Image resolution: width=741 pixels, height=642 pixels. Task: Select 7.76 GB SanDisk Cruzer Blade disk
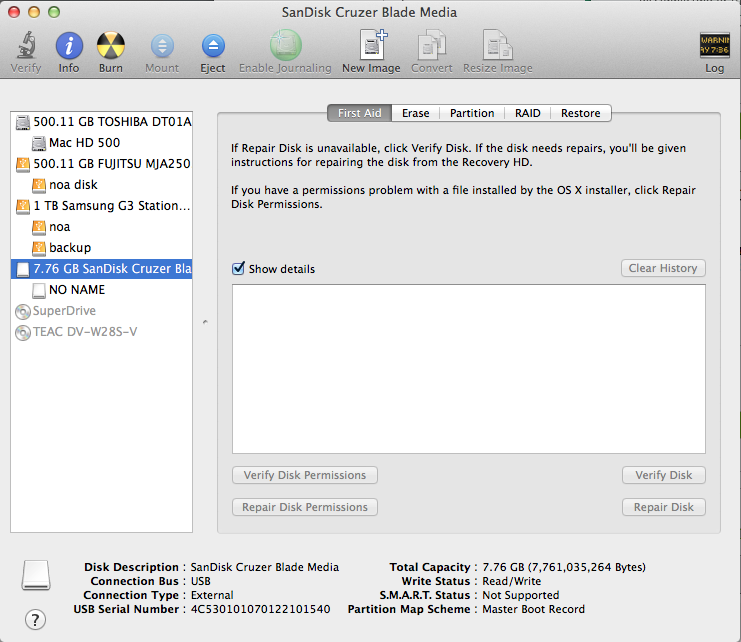pyautogui.click(x=102, y=269)
